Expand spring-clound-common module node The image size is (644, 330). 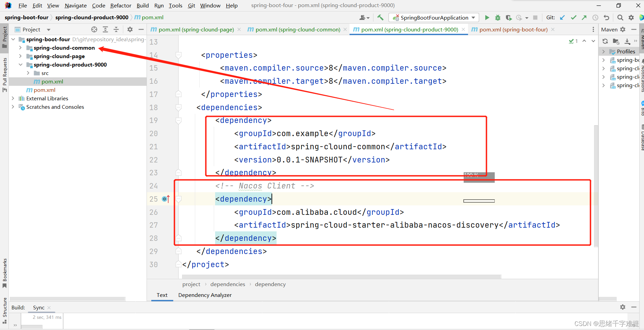20,48
